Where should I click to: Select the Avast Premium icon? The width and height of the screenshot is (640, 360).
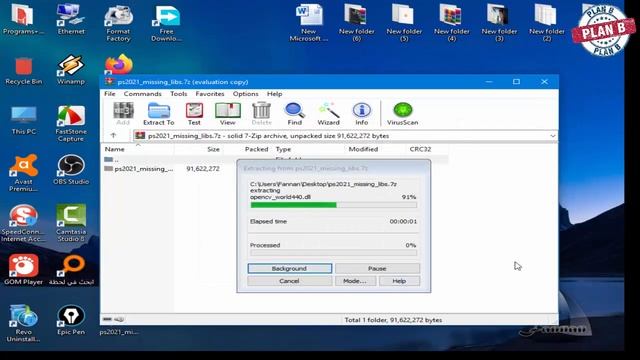(x=24, y=173)
